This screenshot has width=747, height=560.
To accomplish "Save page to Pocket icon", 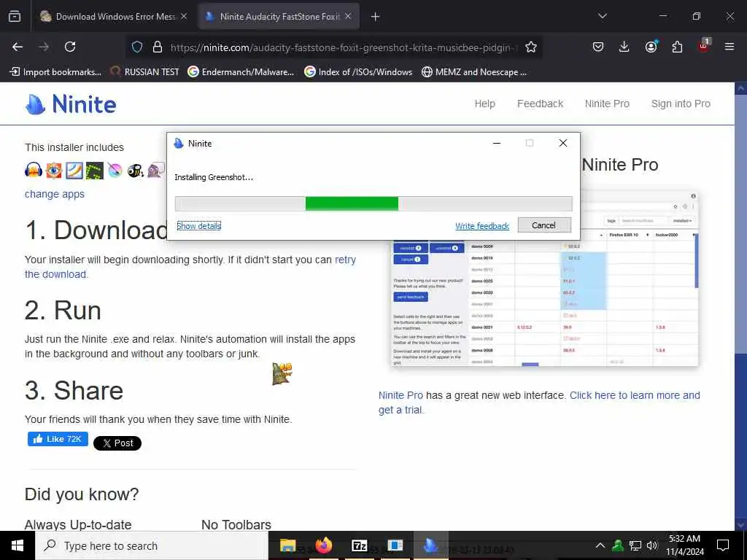I will pos(598,47).
